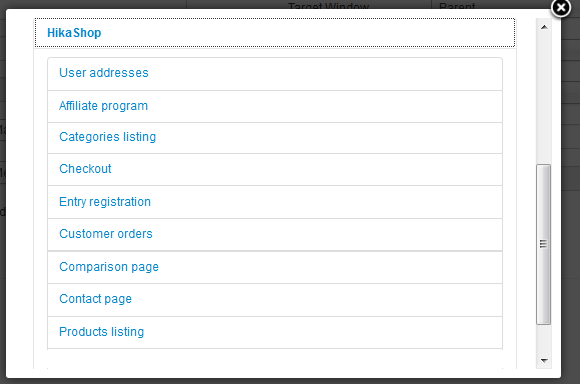The width and height of the screenshot is (580, 384).
Task: Pick the Checkout menu item type
Action: (x=85, y=169)
